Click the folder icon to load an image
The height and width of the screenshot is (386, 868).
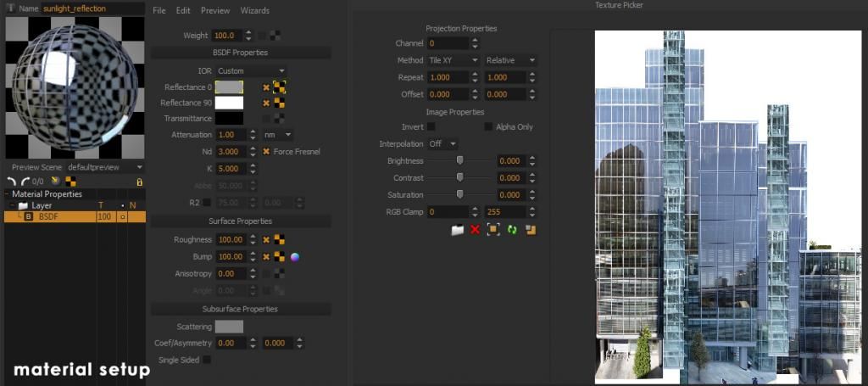click(x=457, y=230)
